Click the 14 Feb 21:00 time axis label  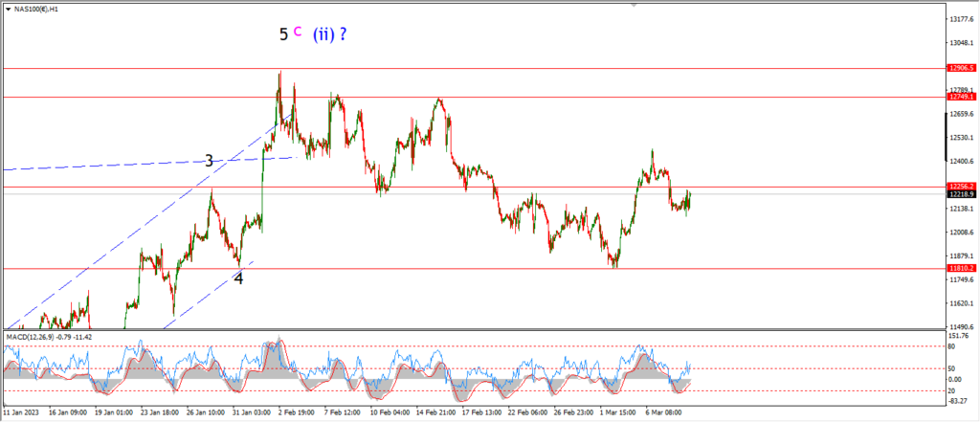(x=436, y=412)
